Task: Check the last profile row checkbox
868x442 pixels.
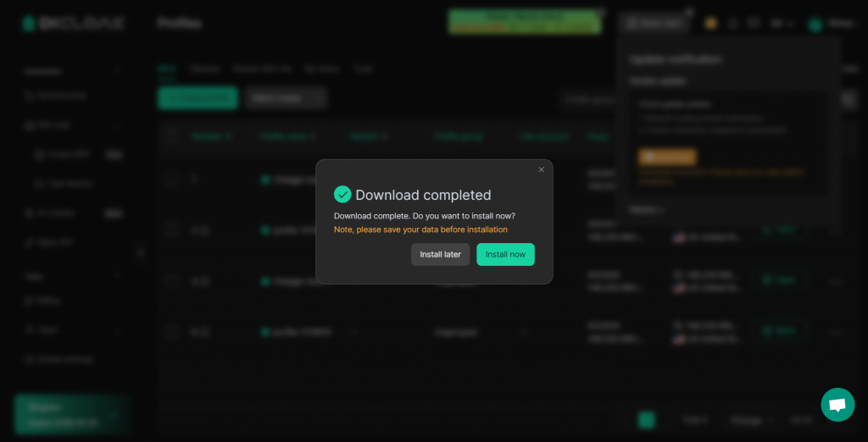Action: tap(172, 331)
